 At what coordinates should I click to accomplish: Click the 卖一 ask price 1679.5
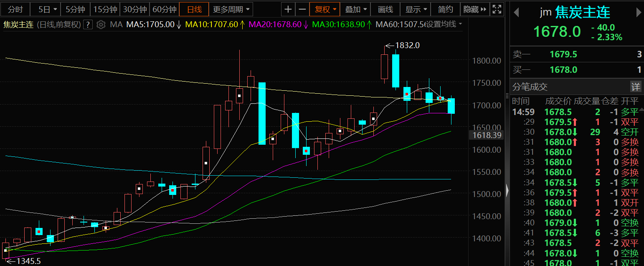[563, 54]
